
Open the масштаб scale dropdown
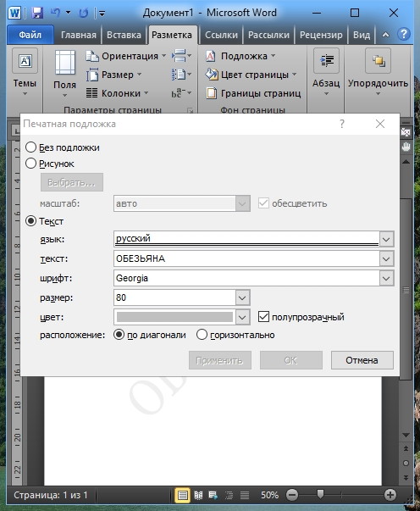pyautogui.click(x=242, y=203)
